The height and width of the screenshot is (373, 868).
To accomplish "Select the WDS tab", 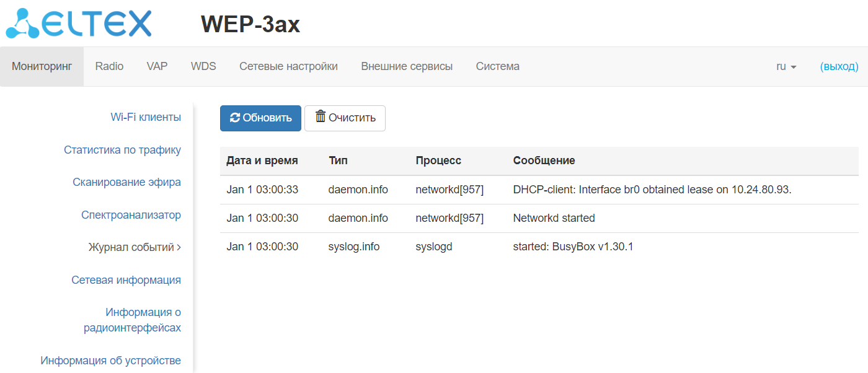I will [x=203, y=66].
